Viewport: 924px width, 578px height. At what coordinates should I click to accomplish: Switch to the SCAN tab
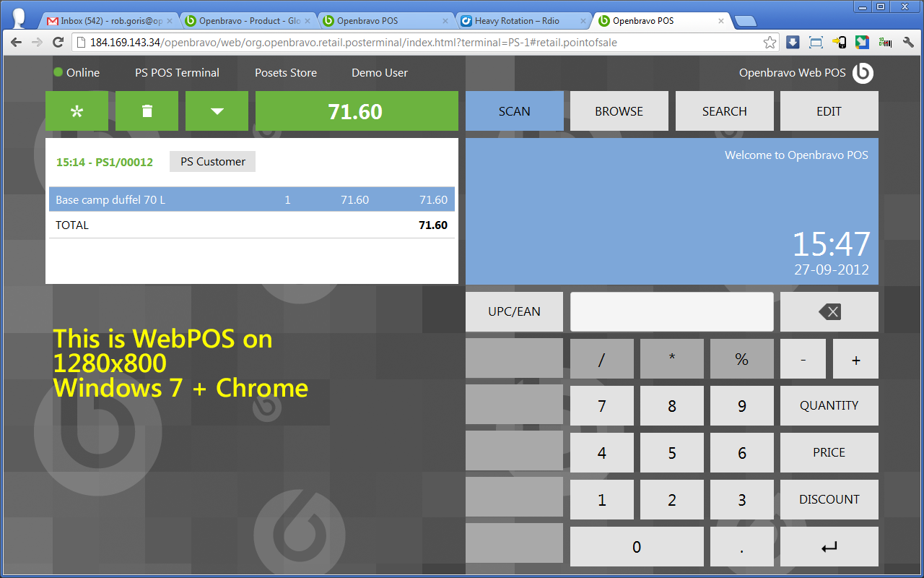coord(515,111)
